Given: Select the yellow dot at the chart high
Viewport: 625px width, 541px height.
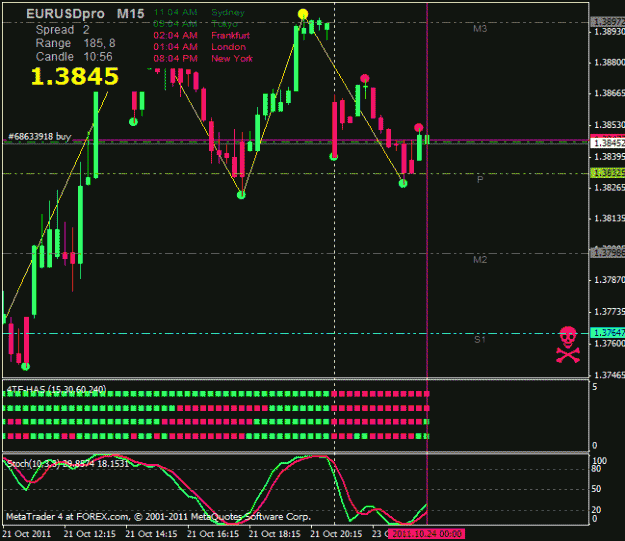Looking at the screenshot, I should (303, 14).
